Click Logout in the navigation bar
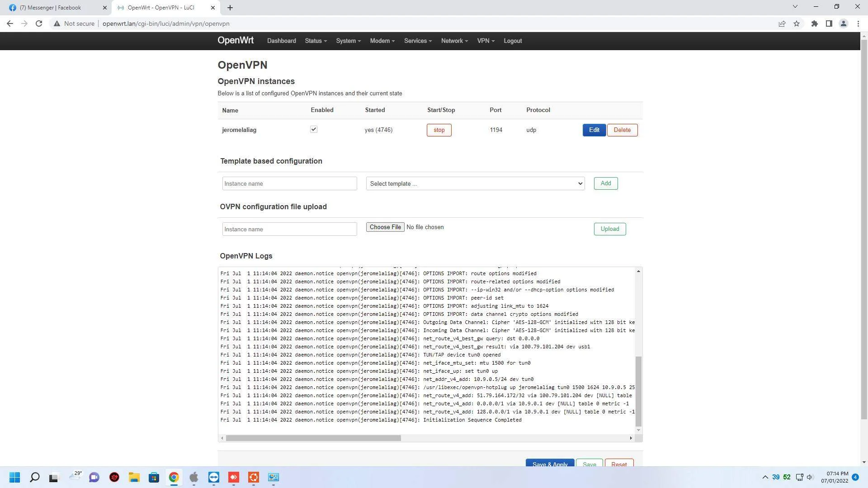Viewport: 868px width, 488px height. pos(513,41)
